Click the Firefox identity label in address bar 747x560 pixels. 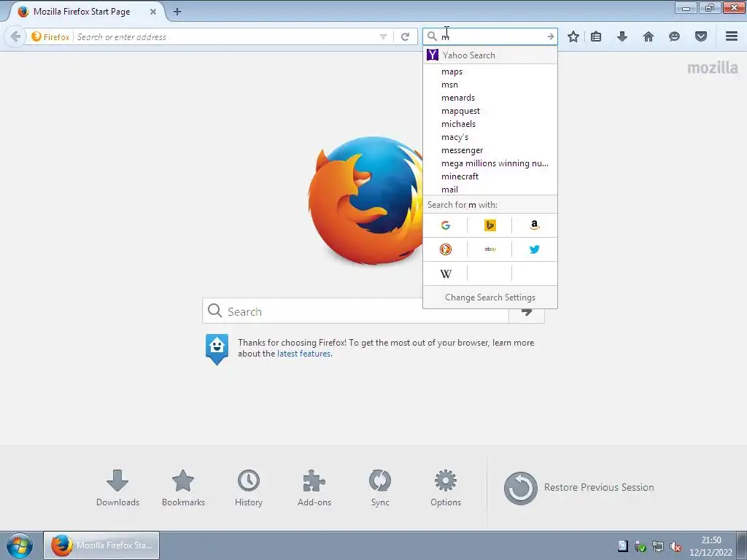pyautogui.click(x=50, y=36)
